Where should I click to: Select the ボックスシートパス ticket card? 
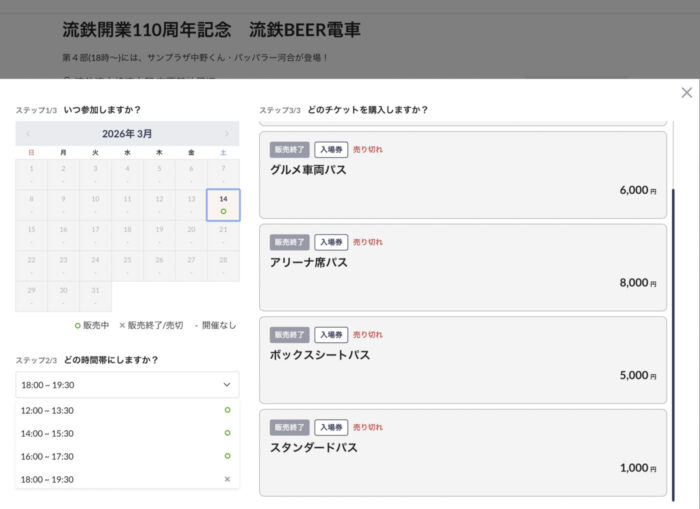[x=462, y=360]
